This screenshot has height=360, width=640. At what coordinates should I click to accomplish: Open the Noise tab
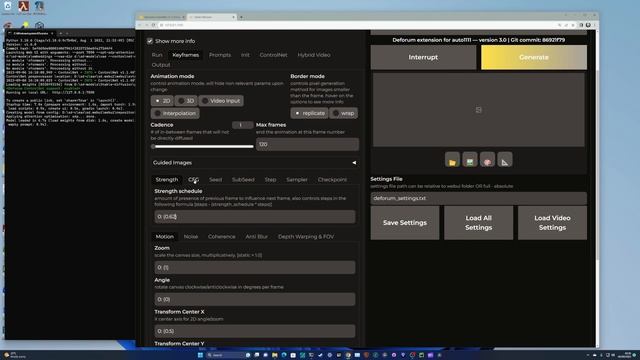click(191, 236)
